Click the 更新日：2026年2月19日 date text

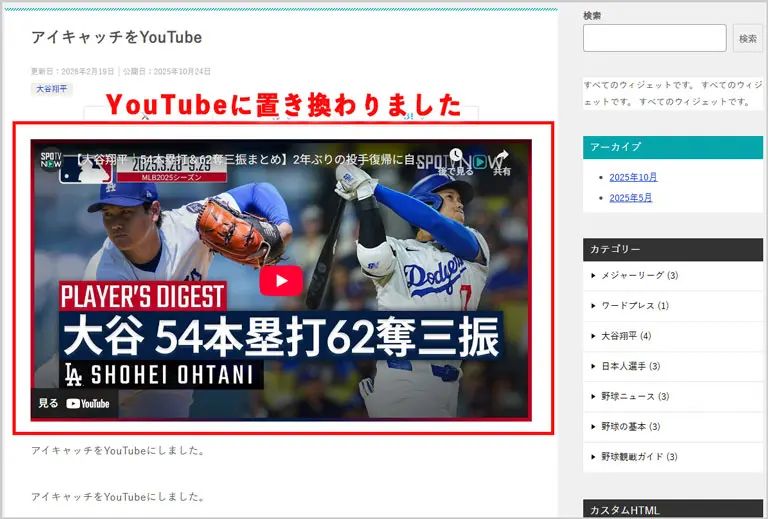72,71
